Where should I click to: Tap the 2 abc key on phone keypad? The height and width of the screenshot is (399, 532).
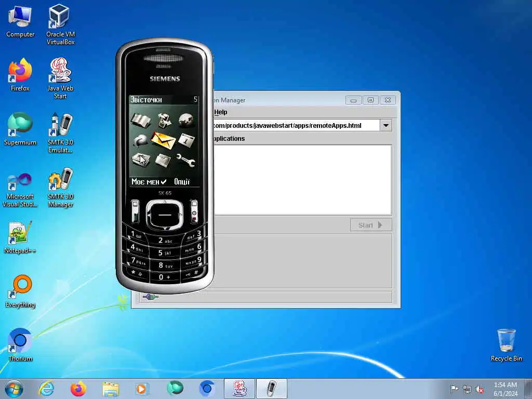pos(165,241)
